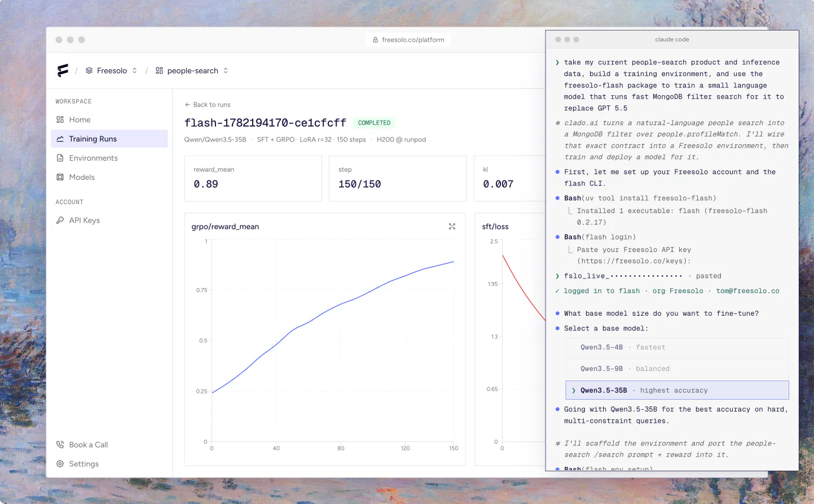Open API Keys in the sidebar
Viewport: 814px width, 504px height.
109,220
